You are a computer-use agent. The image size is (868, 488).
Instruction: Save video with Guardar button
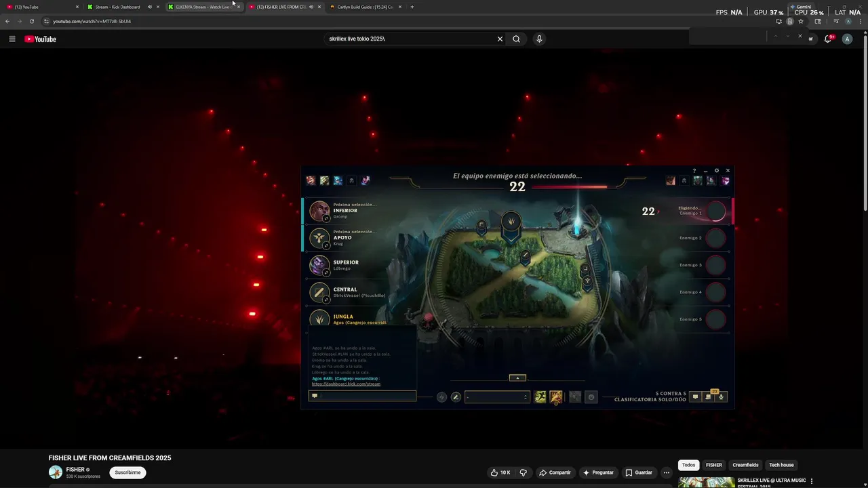pyautogui.click(x=639, y=472)
